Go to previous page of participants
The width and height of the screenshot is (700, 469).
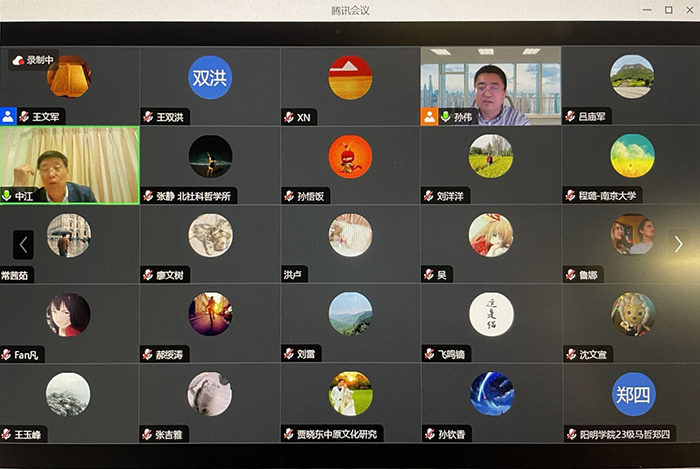[x=23, y=244]
